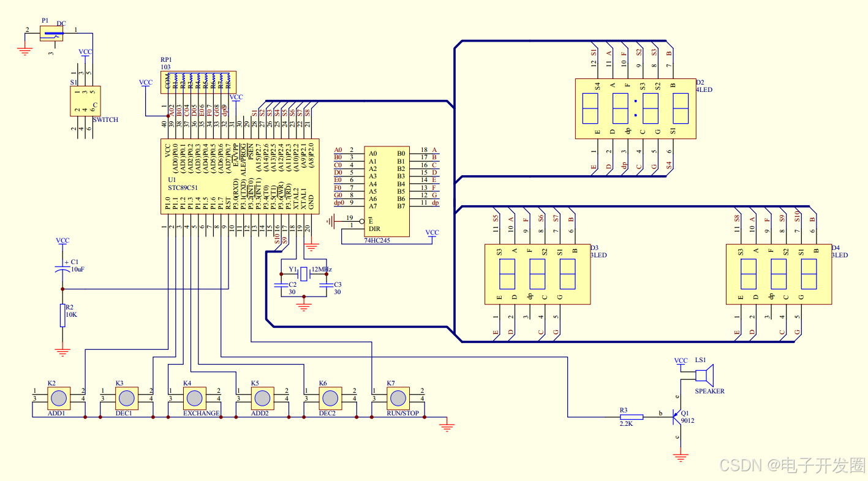The image size is (868, 481).
Task: Click the 'XTAL2' pin label on U1
Action: [x=296, y=200]
